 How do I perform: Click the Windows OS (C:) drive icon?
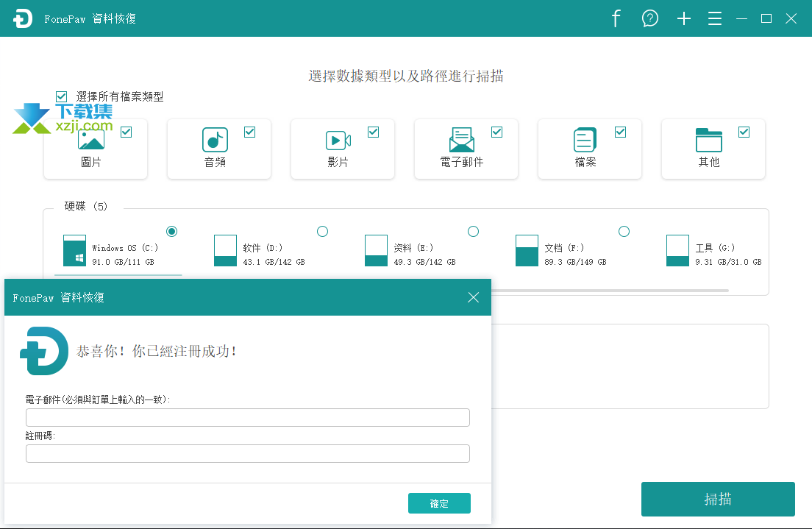(74, 250)
